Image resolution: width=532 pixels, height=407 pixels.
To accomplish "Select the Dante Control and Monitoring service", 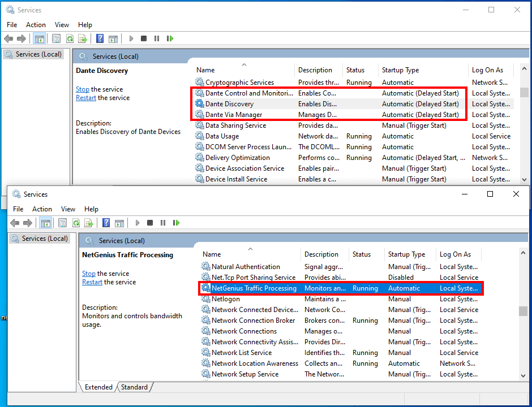I will click(x=354, y=93).
